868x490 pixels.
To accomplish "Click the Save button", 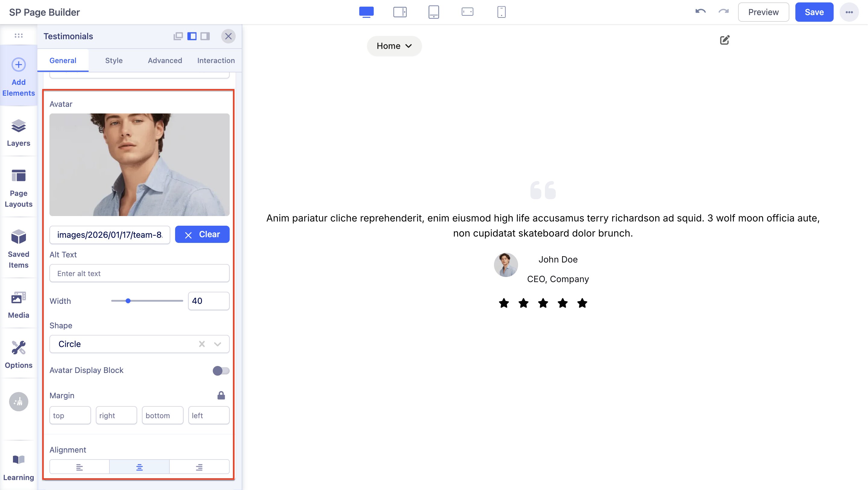I will [814, 12].
